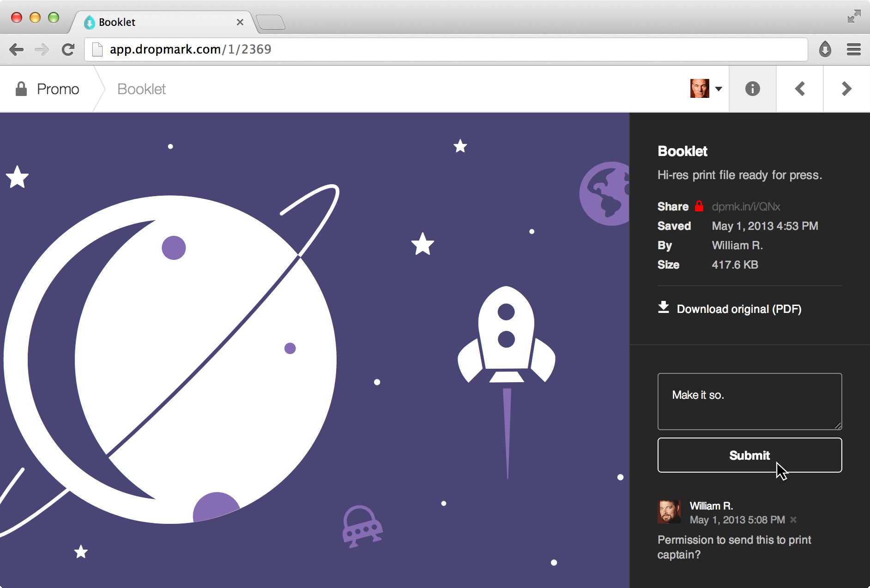The height and width of the screenshot is (588, 870).
Task: Click the Dropmark extension icon in toolbar
Action: (825, 49)
